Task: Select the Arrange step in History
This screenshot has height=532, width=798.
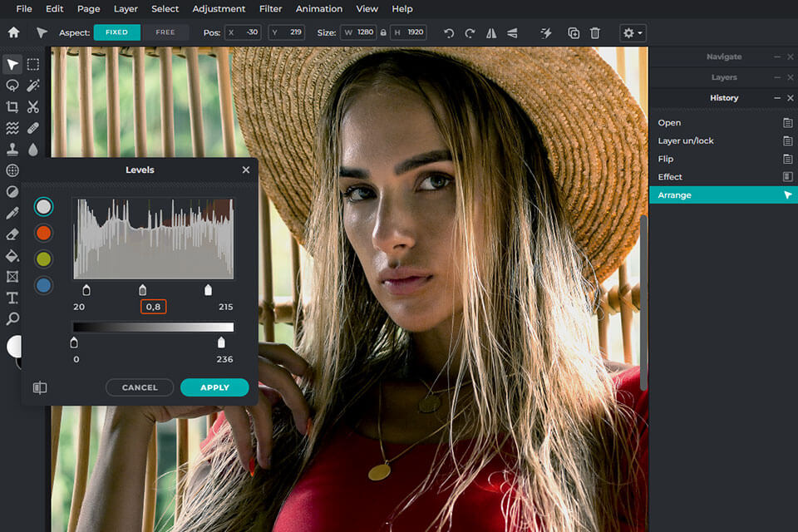Action: [x=722, y=195]
